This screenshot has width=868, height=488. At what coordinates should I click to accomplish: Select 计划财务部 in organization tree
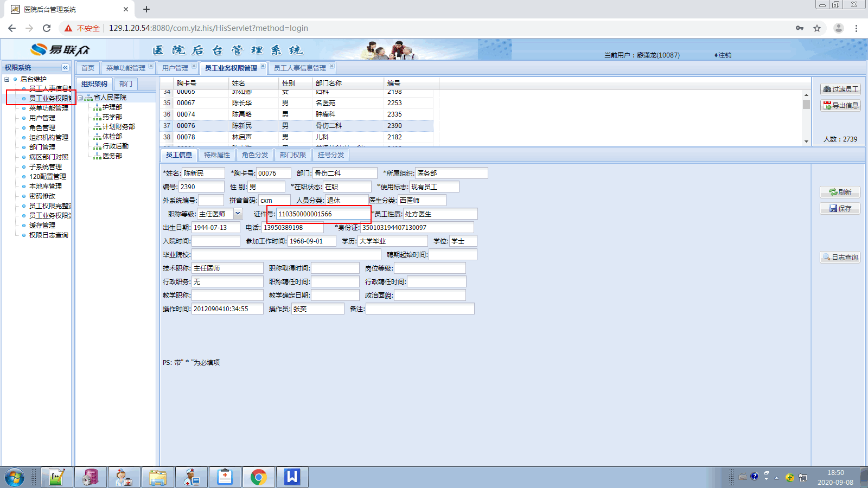coord(118,127)
